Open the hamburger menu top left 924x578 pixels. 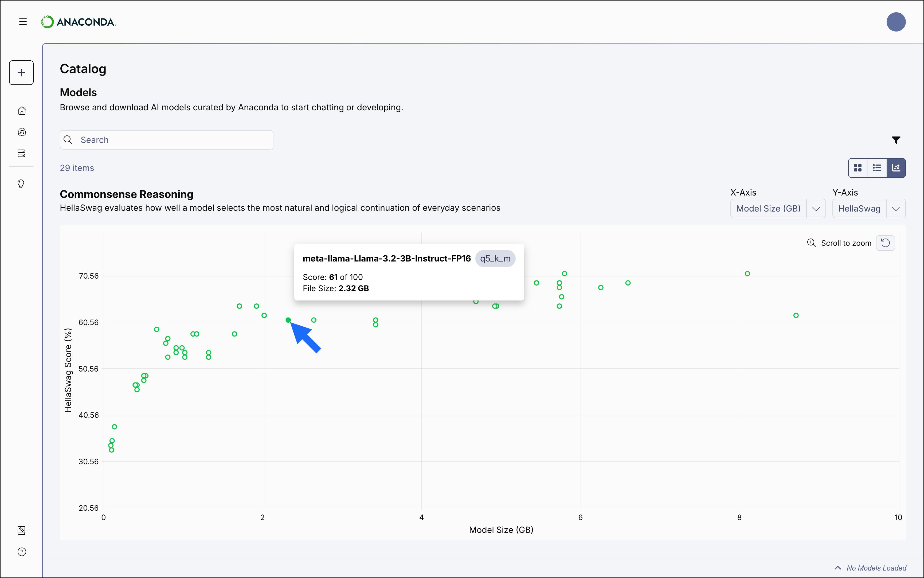tap(22, 22)
